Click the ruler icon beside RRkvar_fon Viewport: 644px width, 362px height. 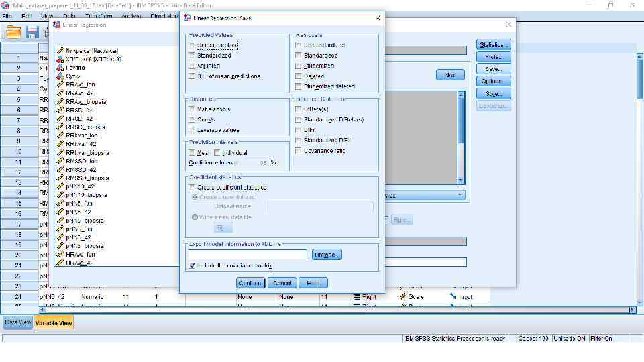[60, 135]
